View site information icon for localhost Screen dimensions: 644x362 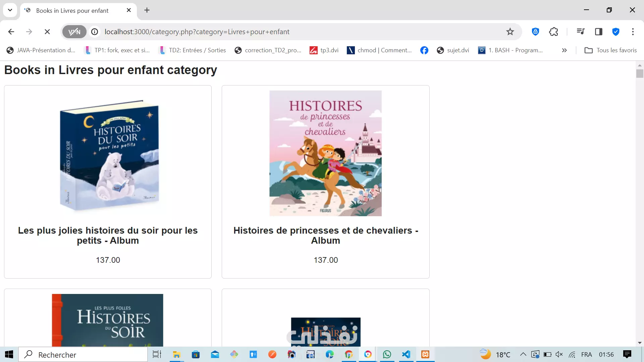[95, 32]
